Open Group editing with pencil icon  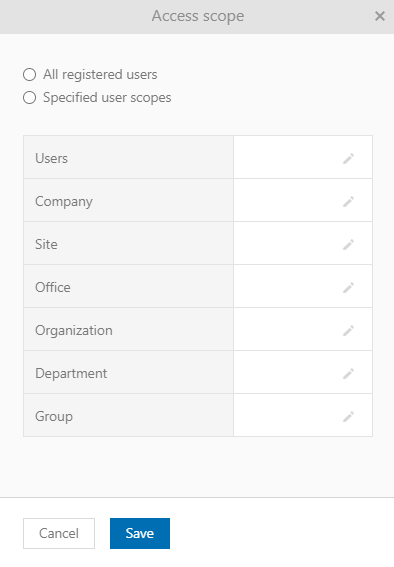click(348, 416)
